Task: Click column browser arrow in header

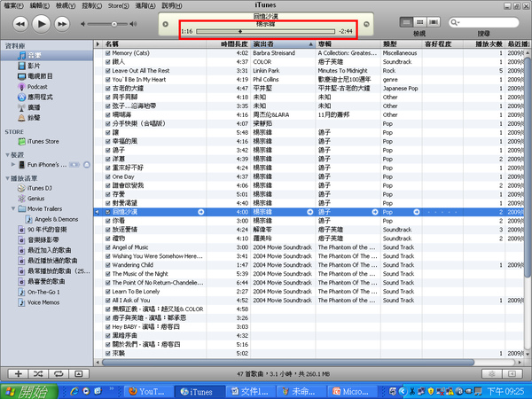Action: 98,43
